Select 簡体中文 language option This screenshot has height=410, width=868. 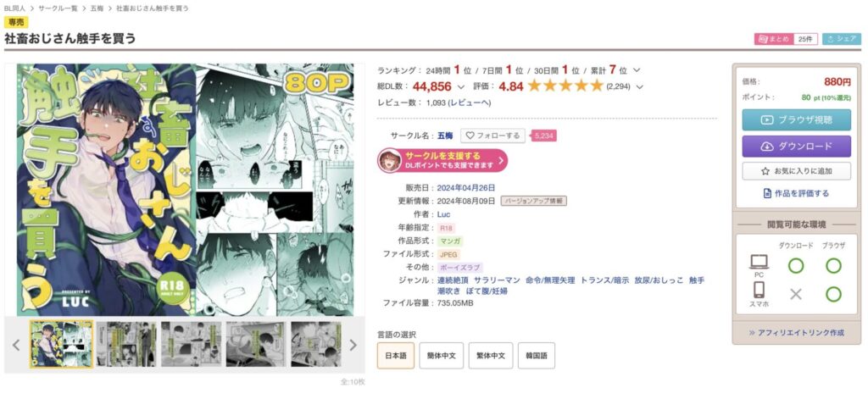point(441,356)
